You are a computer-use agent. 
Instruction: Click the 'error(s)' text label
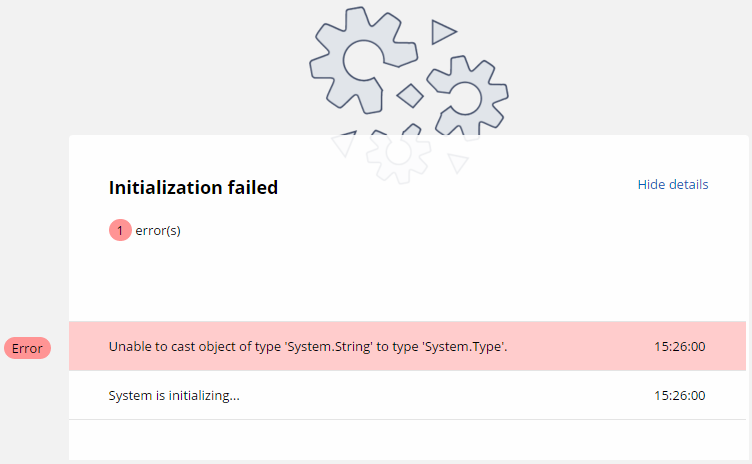coord(158,231)
